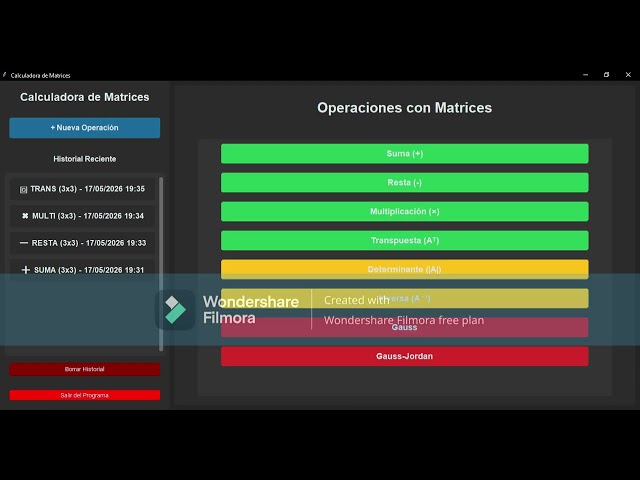Minimize the Calculadora de Matrices window

point(585,75)
